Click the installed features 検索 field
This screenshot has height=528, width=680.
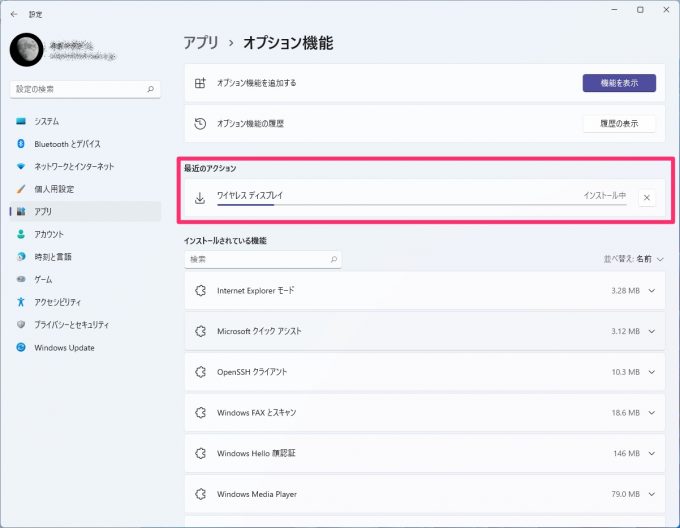click(x=263, y=259)
